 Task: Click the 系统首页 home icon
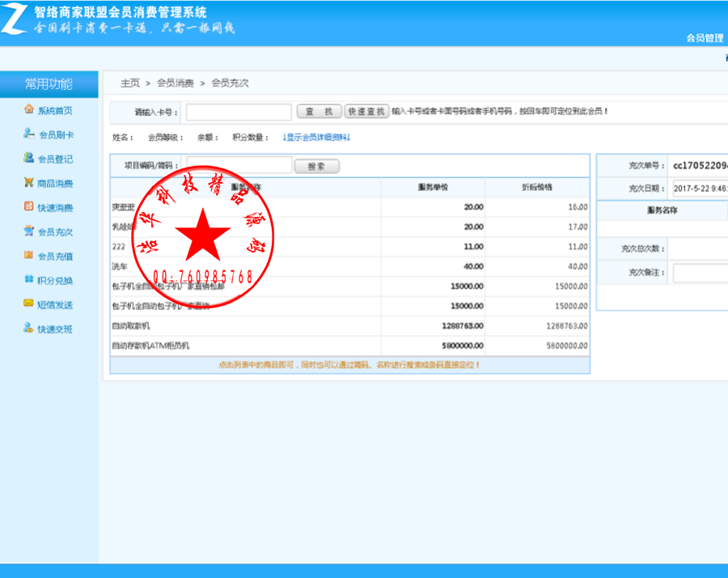[x=29, y=109]
